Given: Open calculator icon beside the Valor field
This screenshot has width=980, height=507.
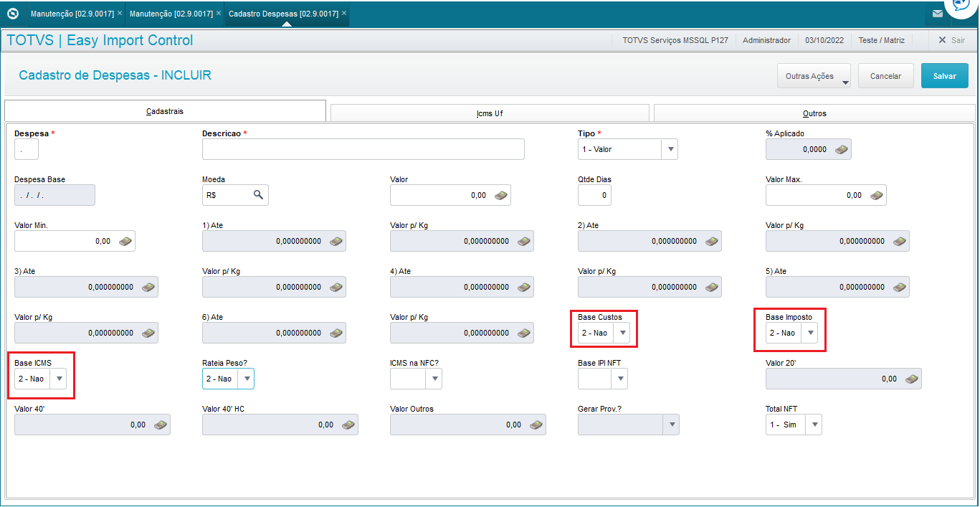Looking at the screenshot, I should pyautogui.click(x=501, y=195).
